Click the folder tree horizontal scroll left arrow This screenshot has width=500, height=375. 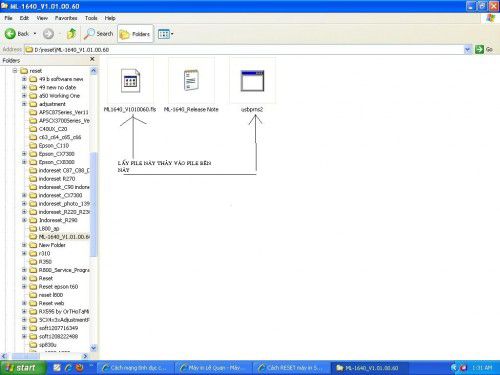tap(4, 356)
